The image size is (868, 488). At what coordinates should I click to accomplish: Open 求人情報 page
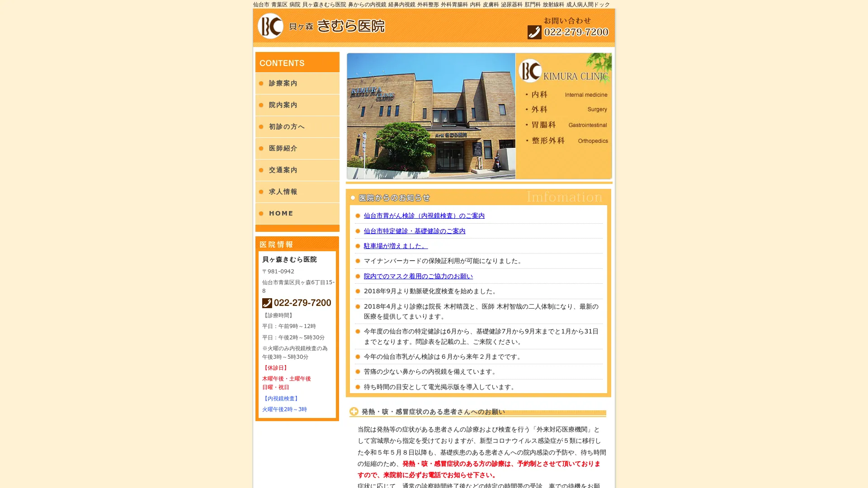297,192
